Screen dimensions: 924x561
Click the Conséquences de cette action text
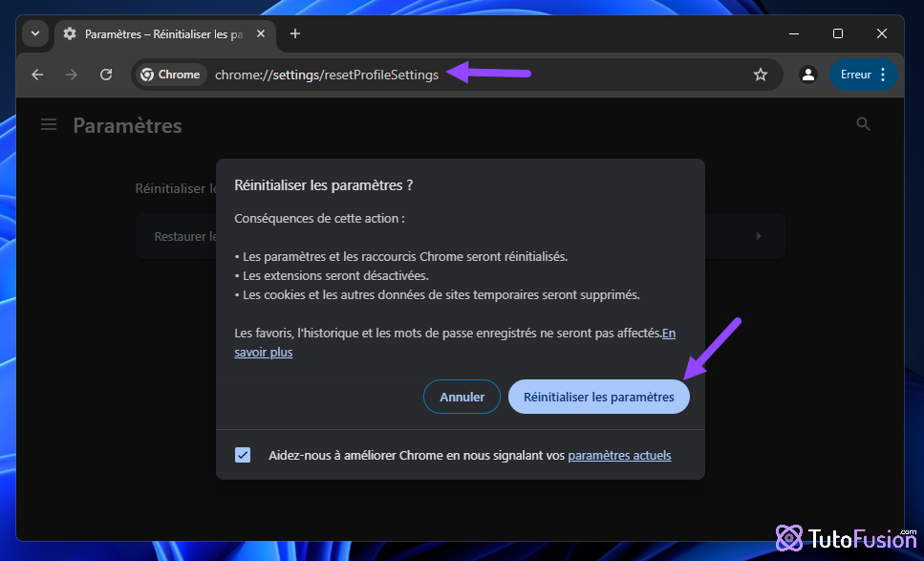[x=319, y=218]
